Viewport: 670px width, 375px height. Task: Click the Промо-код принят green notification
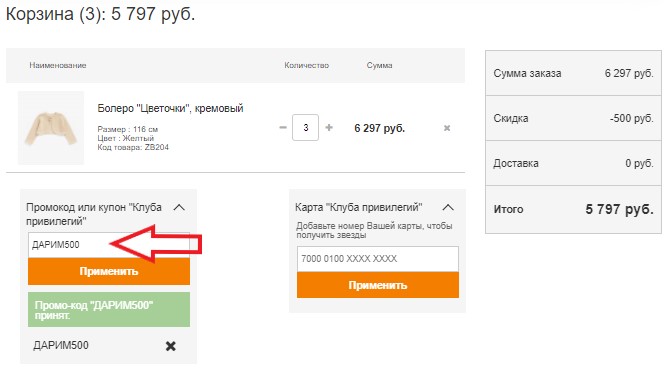[x=109, y=310]
